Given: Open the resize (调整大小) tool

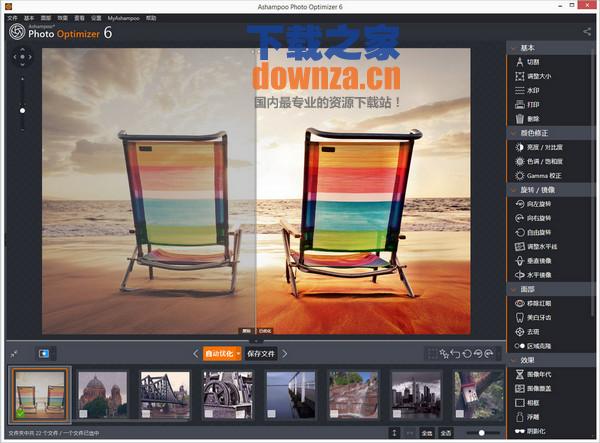Looking at the screenshot, I should click(x=533, y=76).
